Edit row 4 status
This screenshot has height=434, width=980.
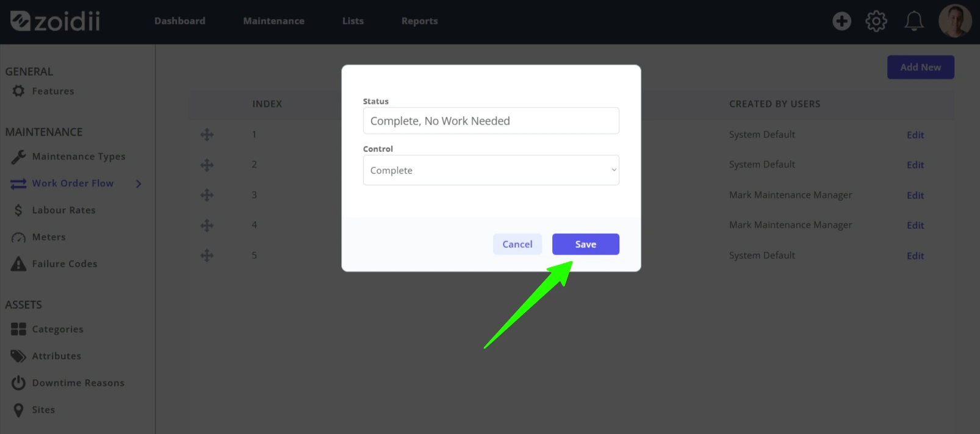coord(915,225)
